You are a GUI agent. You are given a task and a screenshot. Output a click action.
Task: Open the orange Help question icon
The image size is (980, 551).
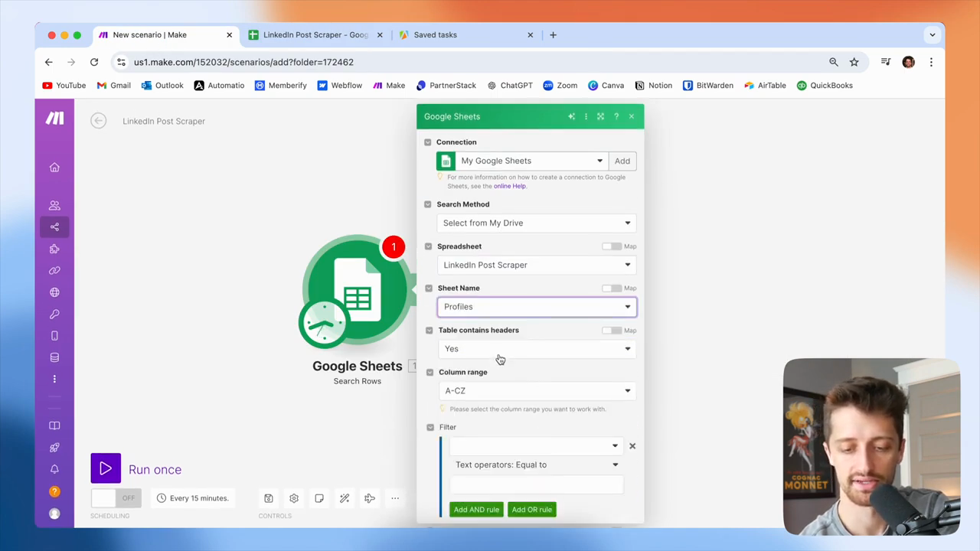pyautogui.click(x=54, y=491)
